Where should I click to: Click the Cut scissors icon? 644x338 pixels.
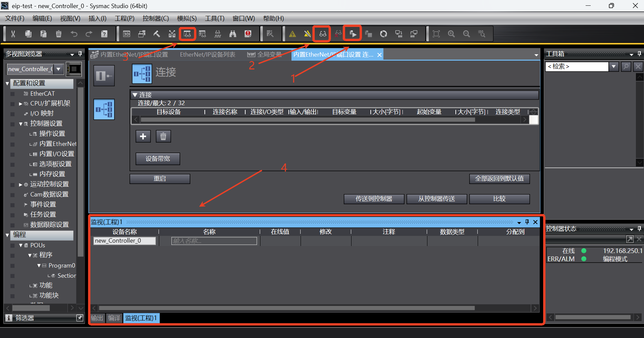[x=13, y=34]
